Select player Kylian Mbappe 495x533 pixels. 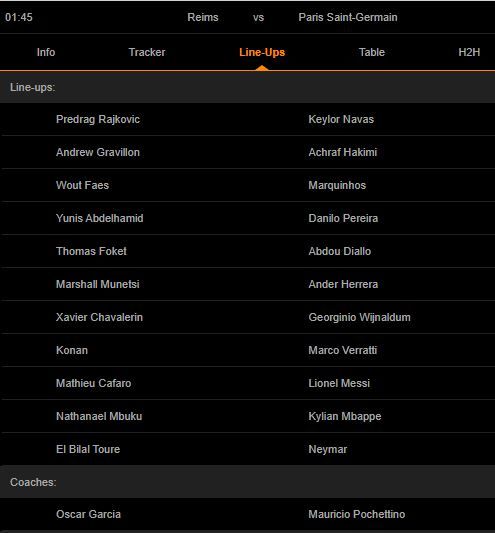coord(345,416)
